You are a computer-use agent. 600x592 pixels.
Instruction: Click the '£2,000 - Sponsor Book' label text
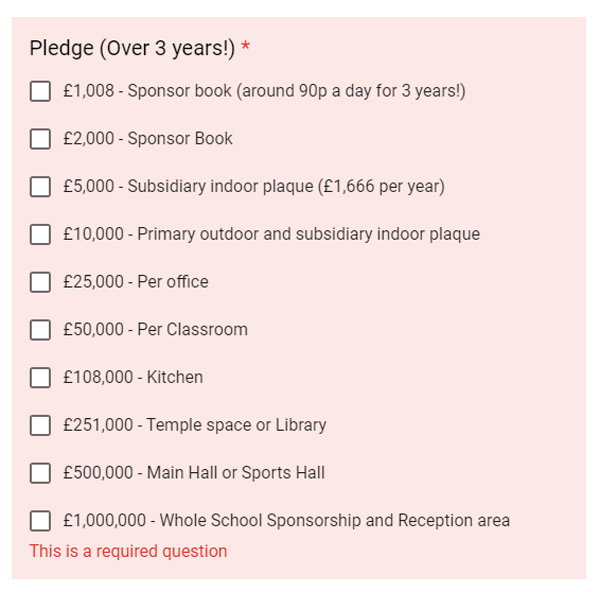tap(148, 139)
